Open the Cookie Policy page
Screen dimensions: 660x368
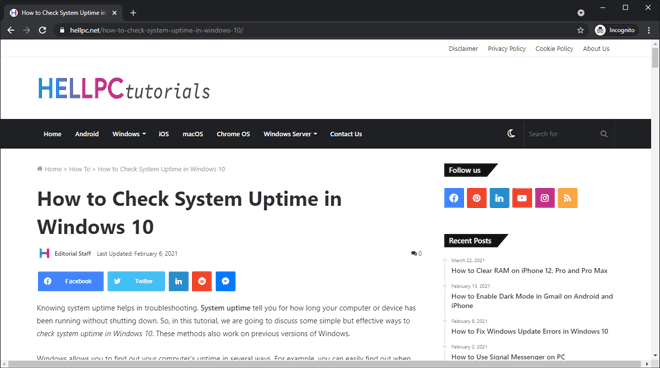(x=554, y=49)
